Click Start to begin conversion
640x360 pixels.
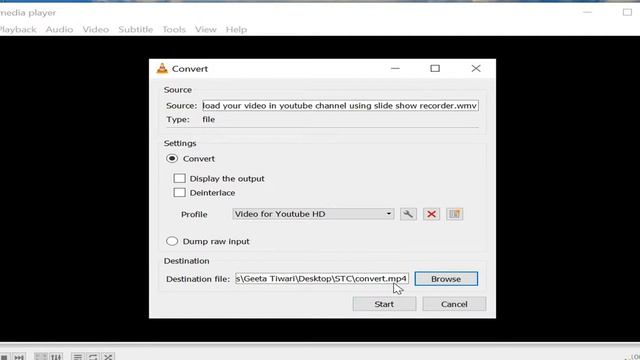tap(384, 304)
